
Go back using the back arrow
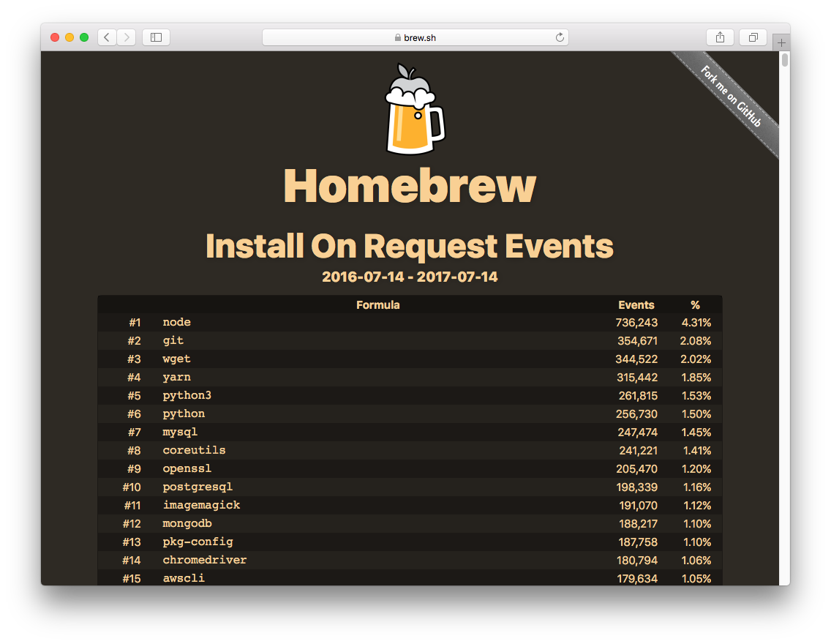click(x=107, y=37)
